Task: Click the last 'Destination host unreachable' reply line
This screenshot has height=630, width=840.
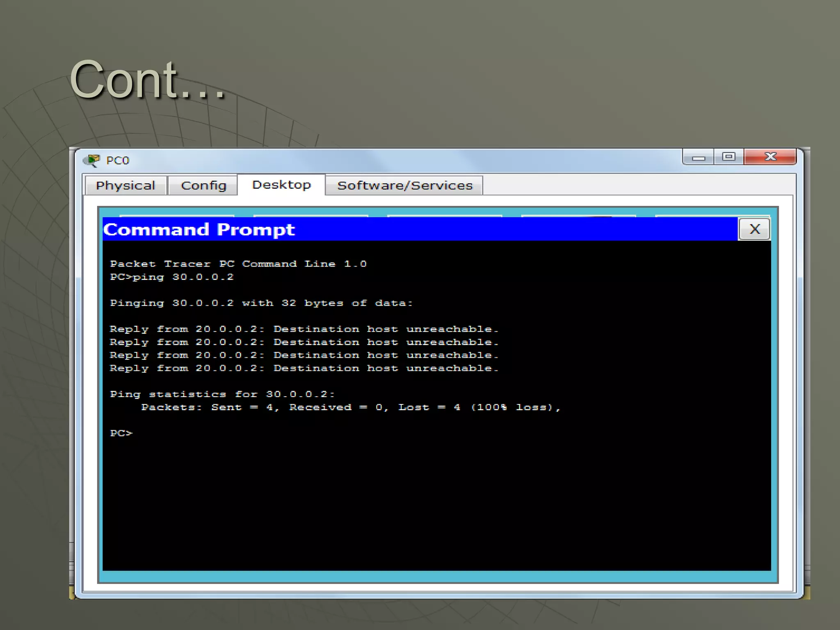Action: [304, 368]
